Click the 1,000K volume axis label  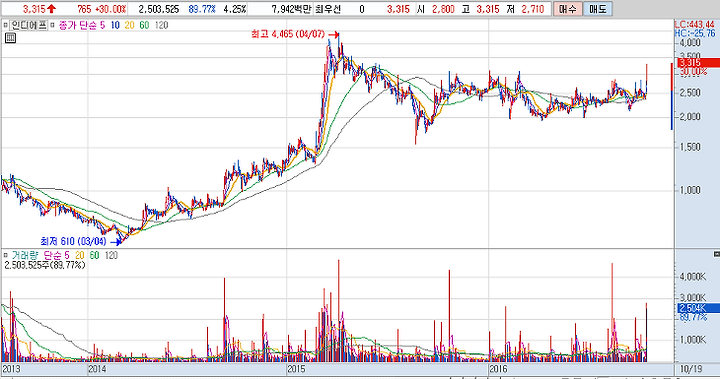692,339
